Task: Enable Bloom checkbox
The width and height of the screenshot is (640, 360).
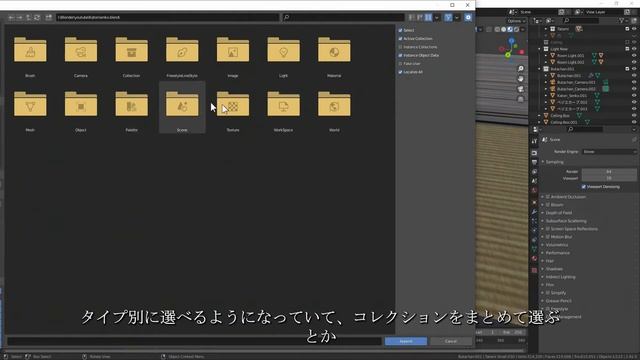Action: (x=548, y=205)
